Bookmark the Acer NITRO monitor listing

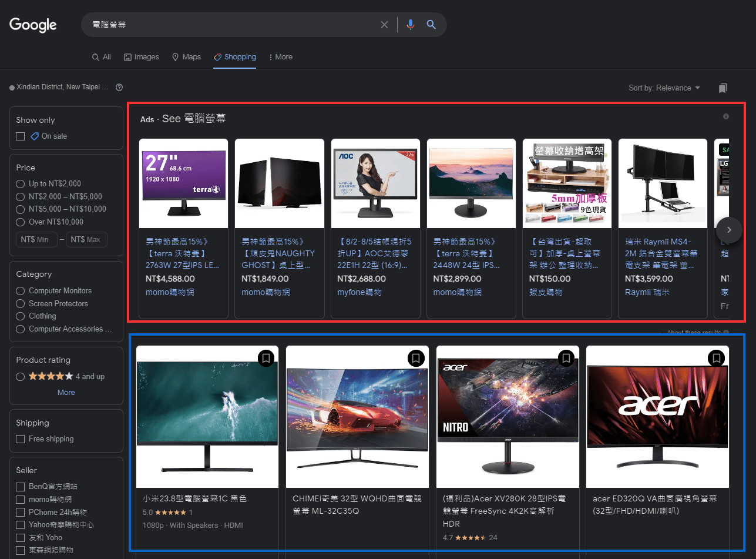click(x=566, y=358)
